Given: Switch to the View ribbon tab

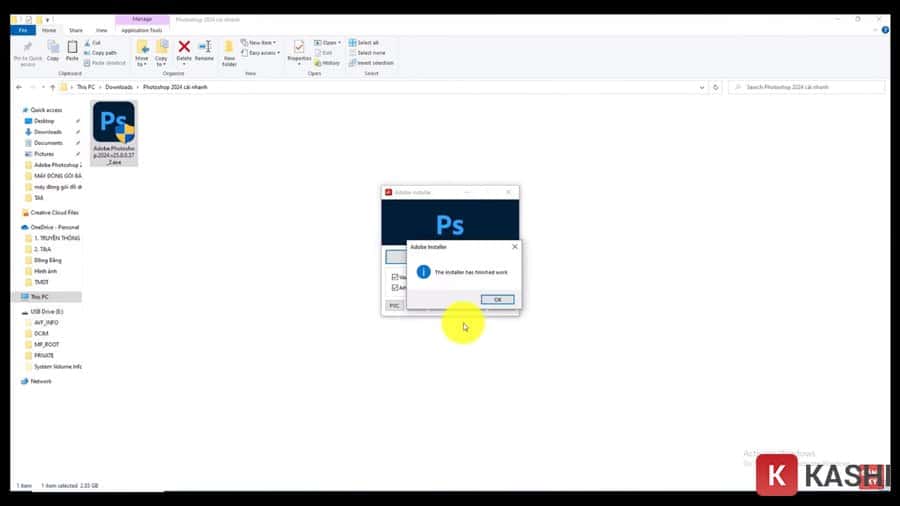Looking at the screenshot, I should point(102,30).
